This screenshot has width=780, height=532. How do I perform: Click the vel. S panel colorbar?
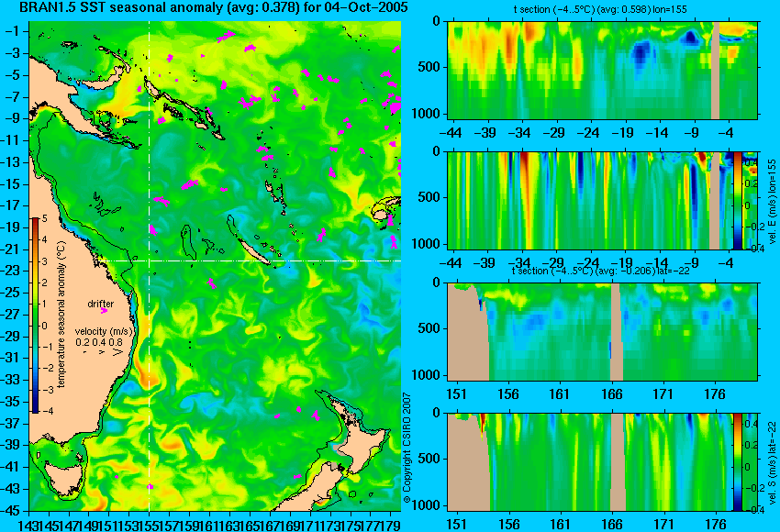coord(738,462)
